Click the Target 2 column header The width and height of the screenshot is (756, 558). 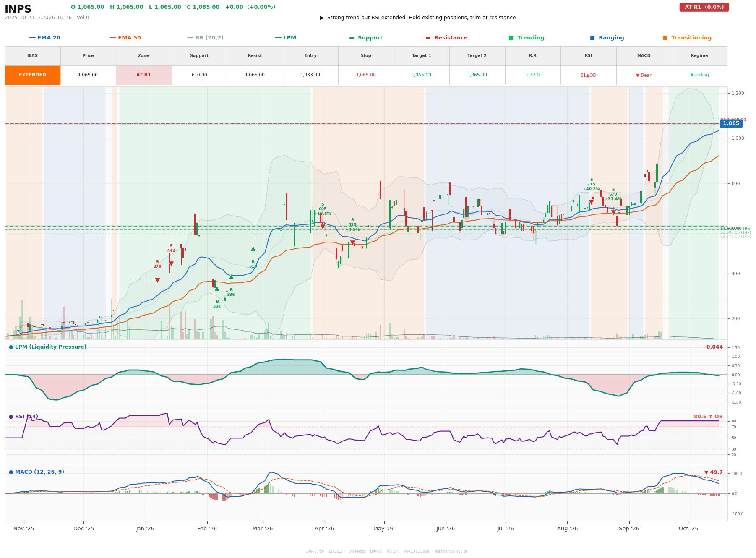pyautogui.click(x=477, y=56)
